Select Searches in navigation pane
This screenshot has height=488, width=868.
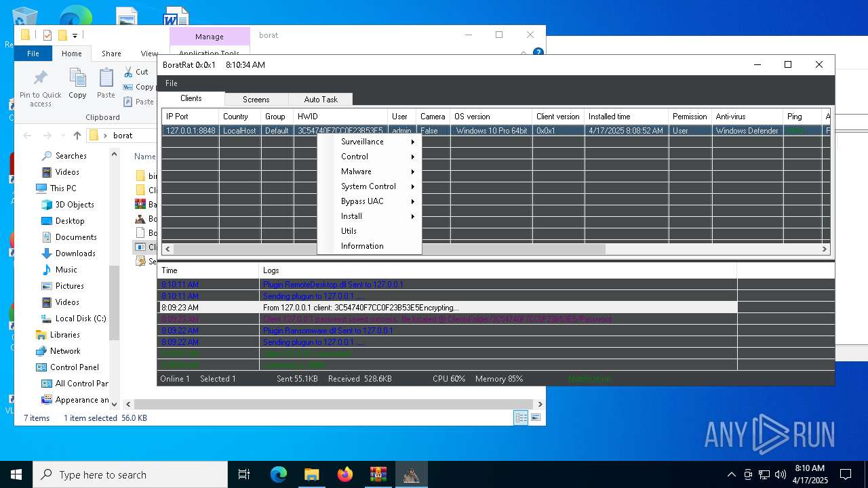point(71,156)
